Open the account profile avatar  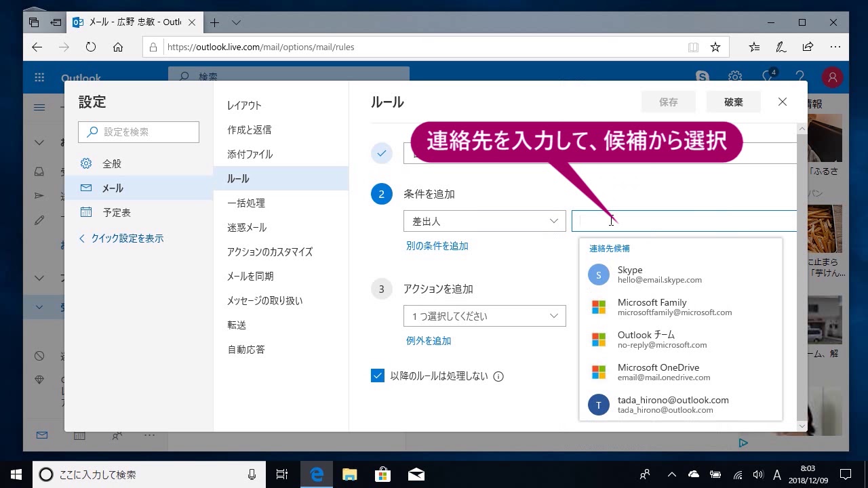[832, 77]
